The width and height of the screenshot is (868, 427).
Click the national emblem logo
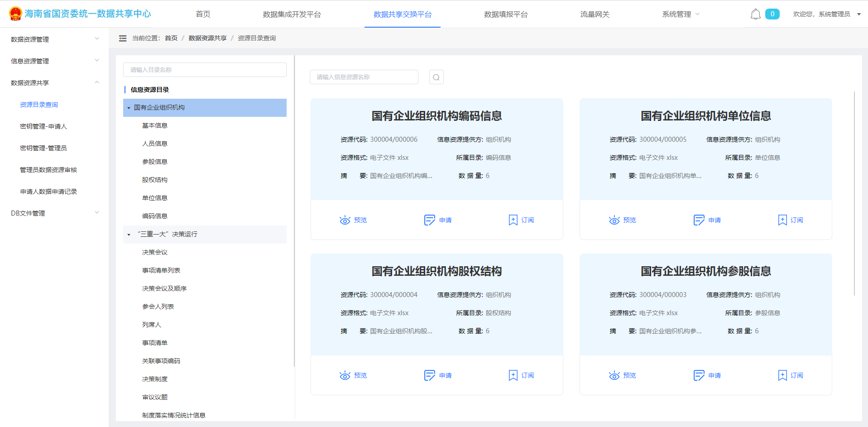(15, 14)
